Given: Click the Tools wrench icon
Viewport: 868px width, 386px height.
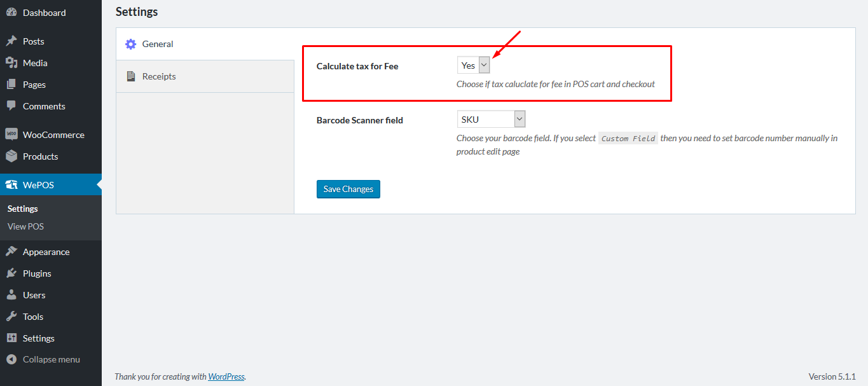Looking at the screenshot, I should point(11,317).
